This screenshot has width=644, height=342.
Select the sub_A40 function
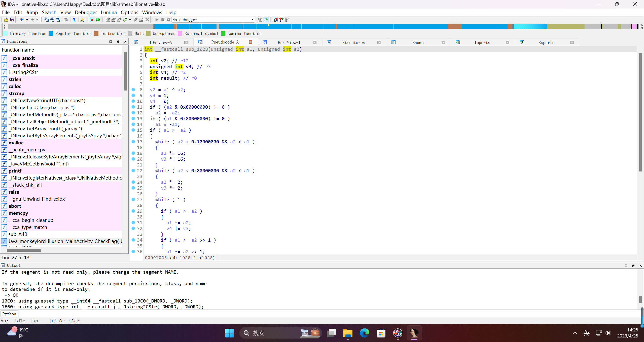[x=61, y=234]
